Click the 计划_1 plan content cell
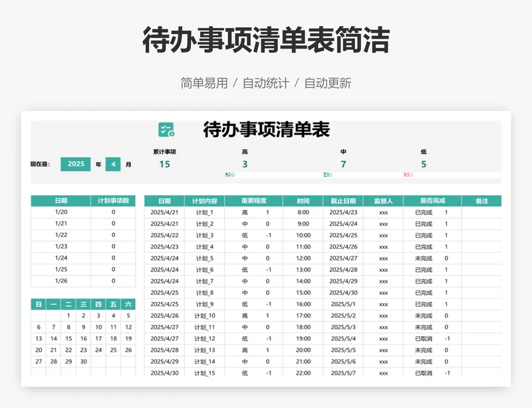 204,212
